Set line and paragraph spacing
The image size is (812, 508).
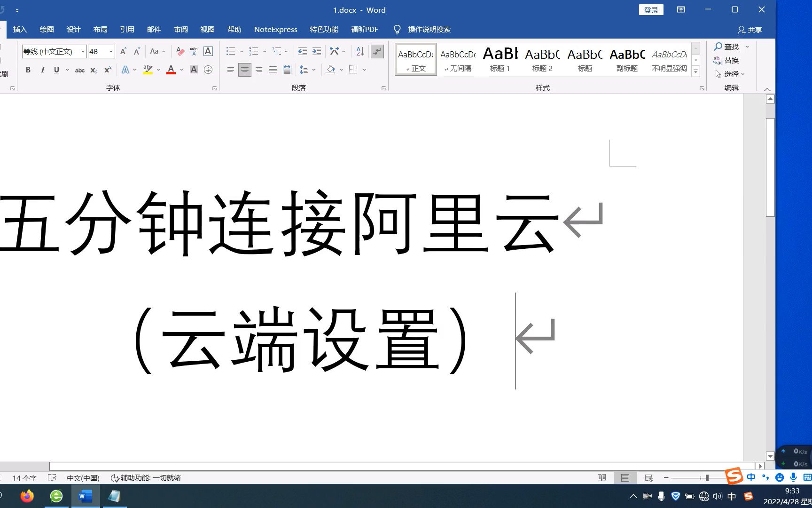click(x=304, y=70)
